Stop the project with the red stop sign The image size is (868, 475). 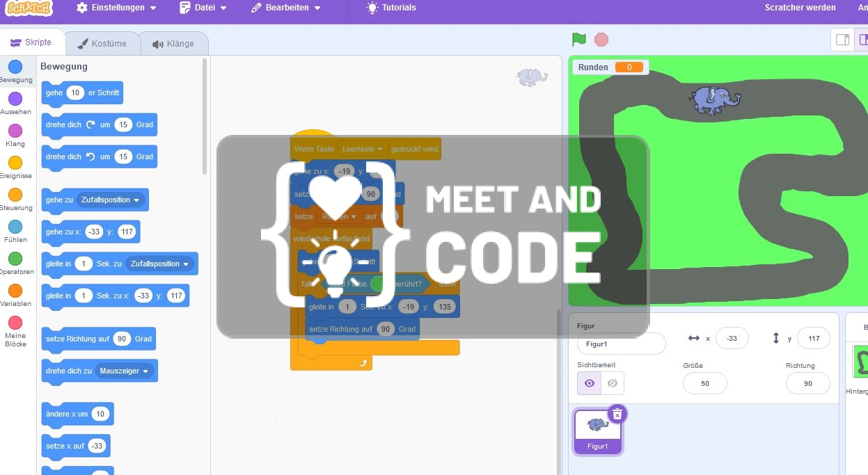(x=601, y=40)
